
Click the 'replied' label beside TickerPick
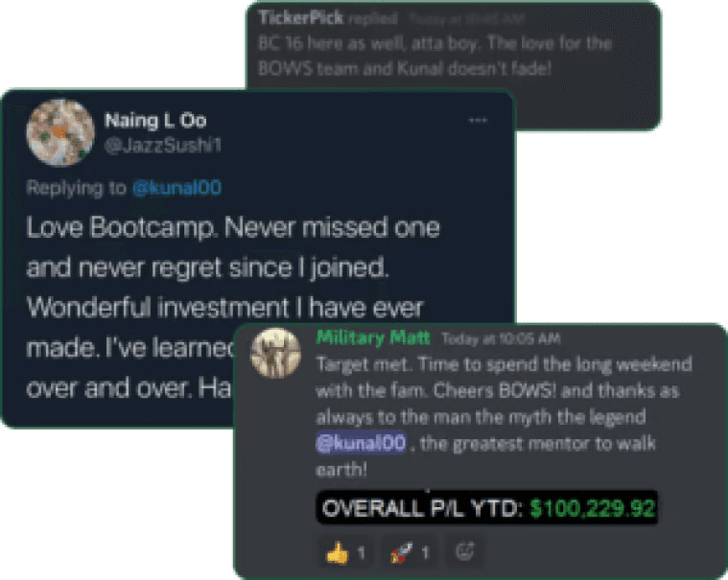(x=373, y=19)
